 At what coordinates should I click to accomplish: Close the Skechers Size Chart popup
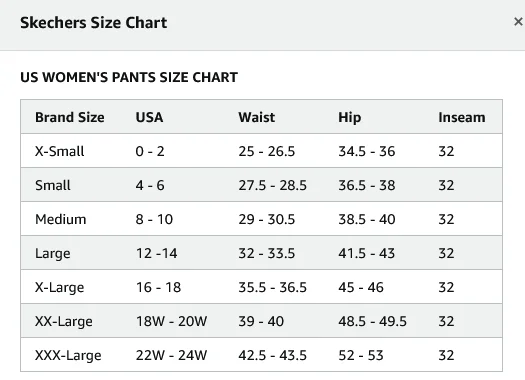pyautogui.click(x=518, y=22)
